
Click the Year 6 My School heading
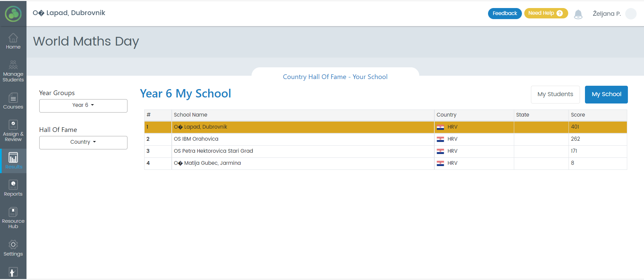click(x=185, y=94)
